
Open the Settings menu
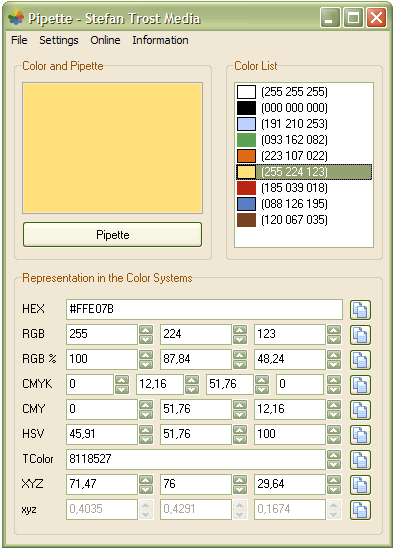click(59, 40)
